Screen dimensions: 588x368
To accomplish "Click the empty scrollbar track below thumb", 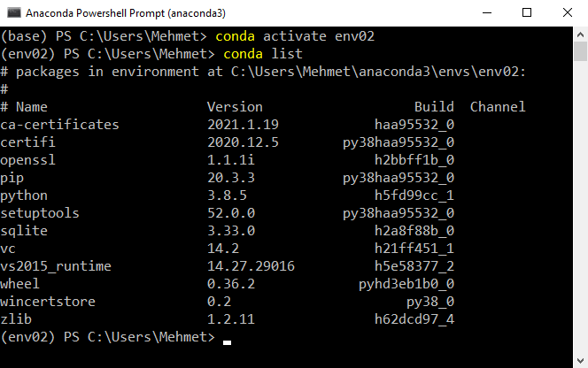I will point(581,207).
